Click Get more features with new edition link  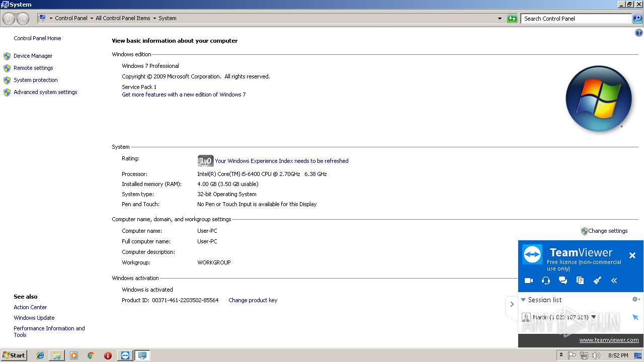pyautogui.click(x=184, y=95)
